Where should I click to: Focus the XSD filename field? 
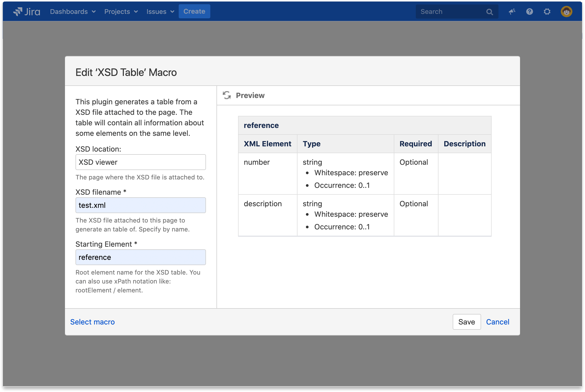[x=140, y=205]
